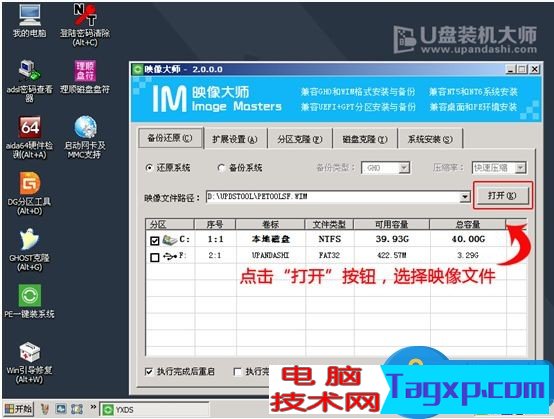This screenshot has width=554, height=419.
Task: Switch to 备份还原(C) tab
Action: point(170,138)
